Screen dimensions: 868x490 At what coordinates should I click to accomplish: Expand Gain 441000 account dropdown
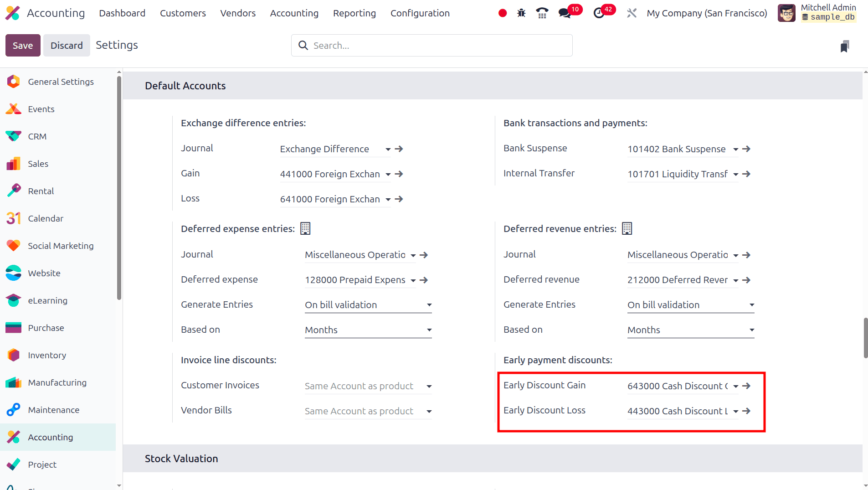pos(388,175)
